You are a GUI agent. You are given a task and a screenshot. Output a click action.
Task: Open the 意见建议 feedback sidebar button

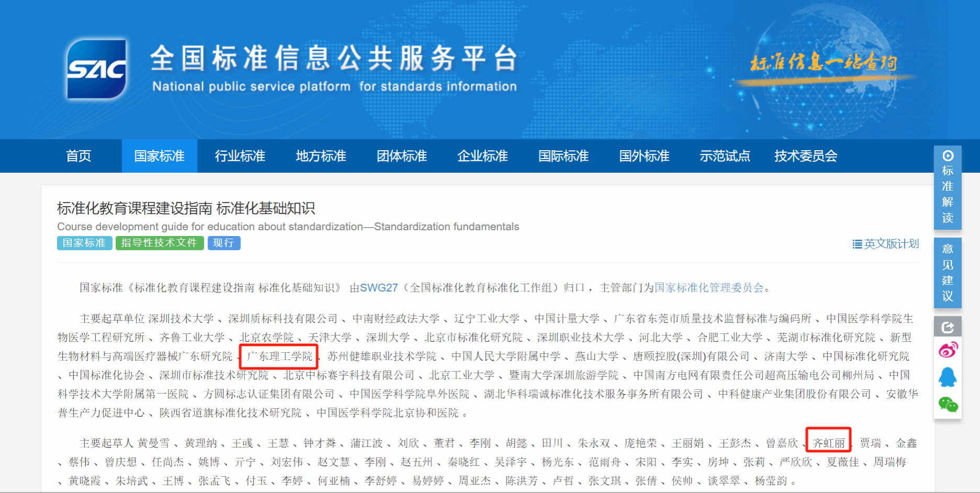point(948,272)
